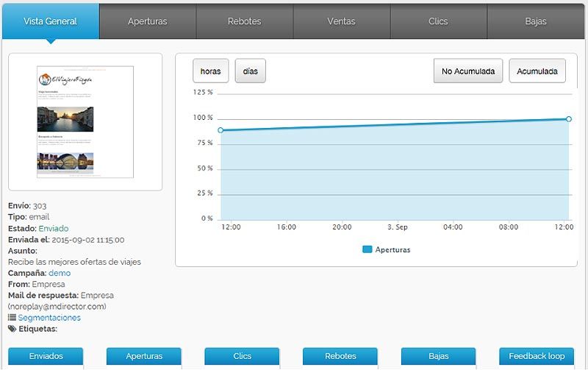Viewport: 588px width, 370px height.
Task: Click the email preview thumbnail
Action: pos(85,122)
